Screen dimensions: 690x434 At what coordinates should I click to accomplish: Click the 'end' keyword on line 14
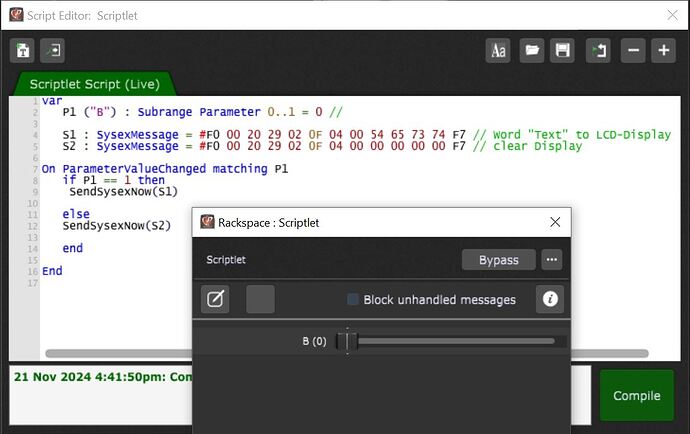[73, 248]
